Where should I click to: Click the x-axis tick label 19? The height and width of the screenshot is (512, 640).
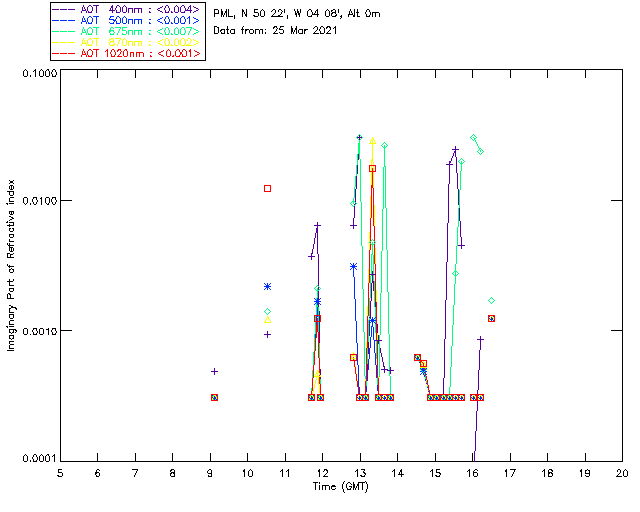coord(585,473)
